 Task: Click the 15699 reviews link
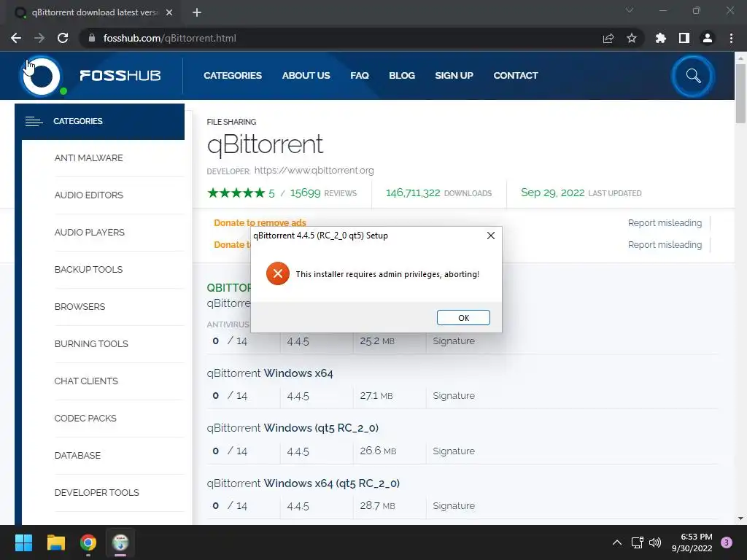tap(323, 192)
